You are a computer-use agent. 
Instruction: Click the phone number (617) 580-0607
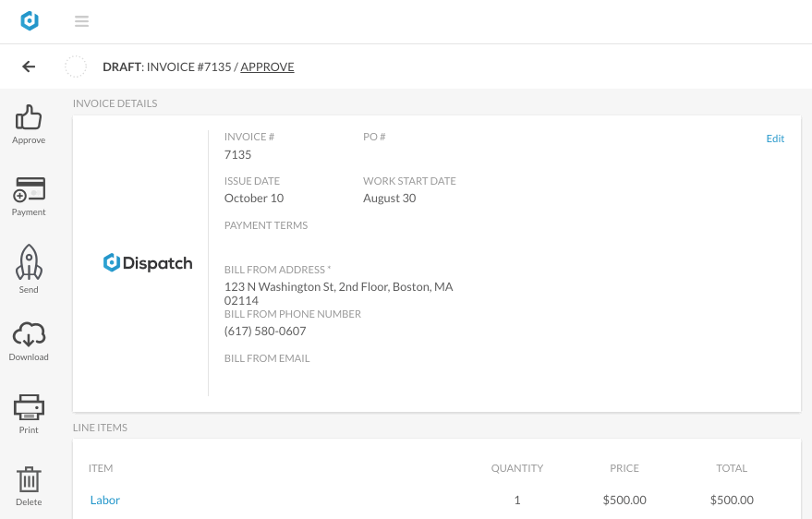pyautogui.click(x=265, y=332)
